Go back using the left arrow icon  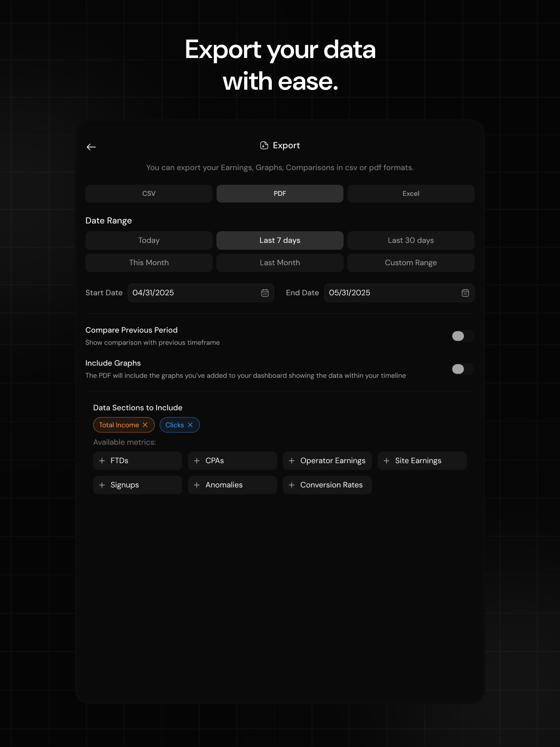[x=91, y=147]
